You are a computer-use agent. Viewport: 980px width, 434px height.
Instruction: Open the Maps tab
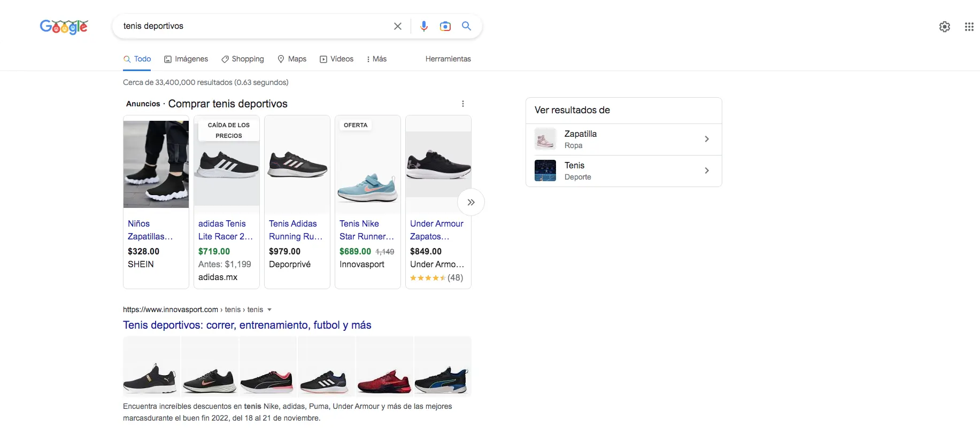click(292, 59)
